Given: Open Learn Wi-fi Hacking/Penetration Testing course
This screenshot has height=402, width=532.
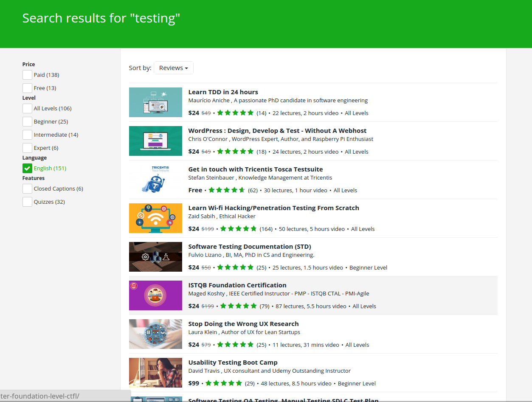Looking at the screenshot, I should tap(273, 208).
